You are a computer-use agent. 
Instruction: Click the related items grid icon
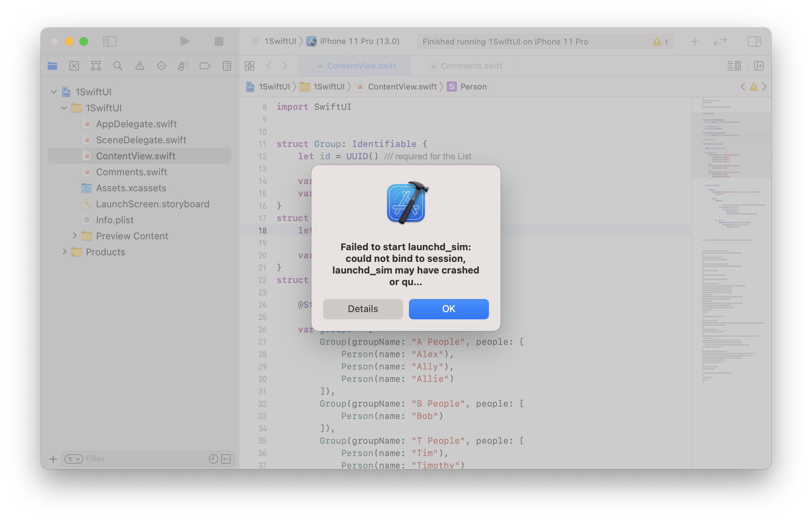[250, 66]
